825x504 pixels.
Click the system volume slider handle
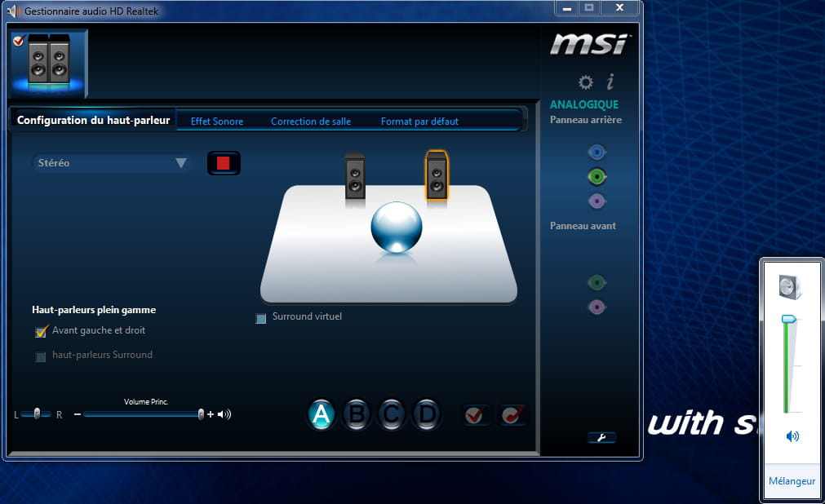(788, 319)
